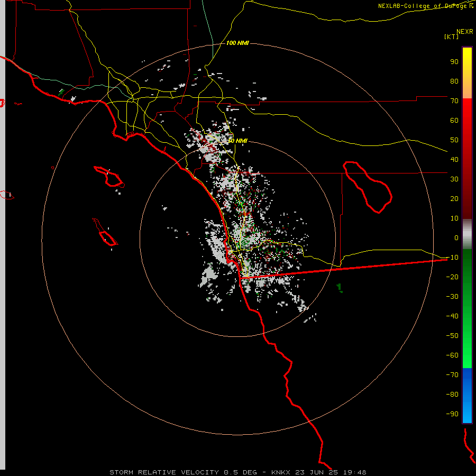Select the 90 value on the velocity scale
The image size is (476, 476).
pos(454,62)
